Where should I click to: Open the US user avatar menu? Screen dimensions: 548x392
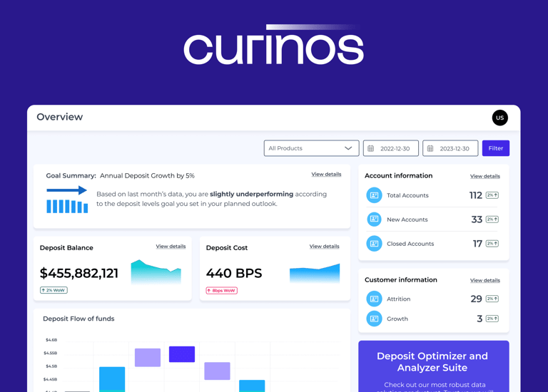pos(499,118)
